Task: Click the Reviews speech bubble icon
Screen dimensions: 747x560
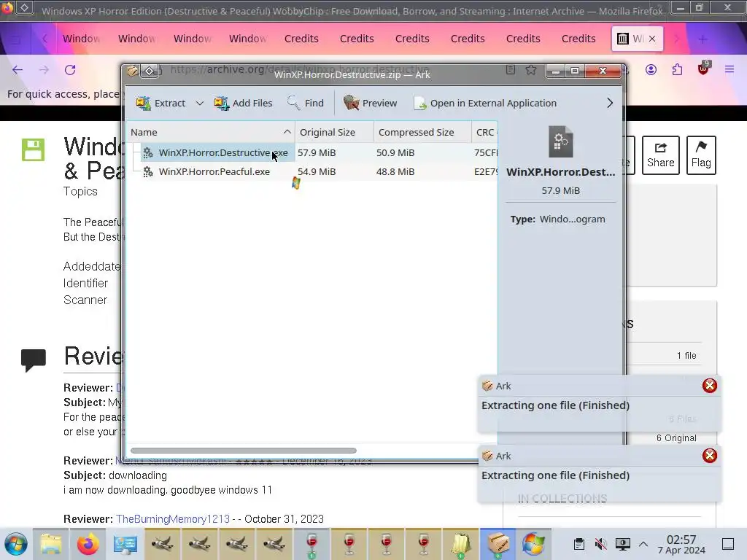Action: click(34, 359)
